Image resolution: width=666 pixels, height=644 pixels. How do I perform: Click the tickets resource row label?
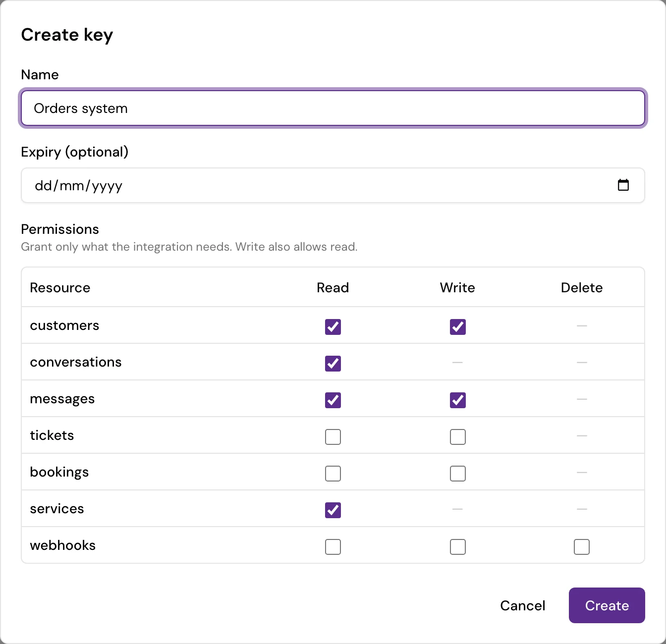[x=52, y=435]
